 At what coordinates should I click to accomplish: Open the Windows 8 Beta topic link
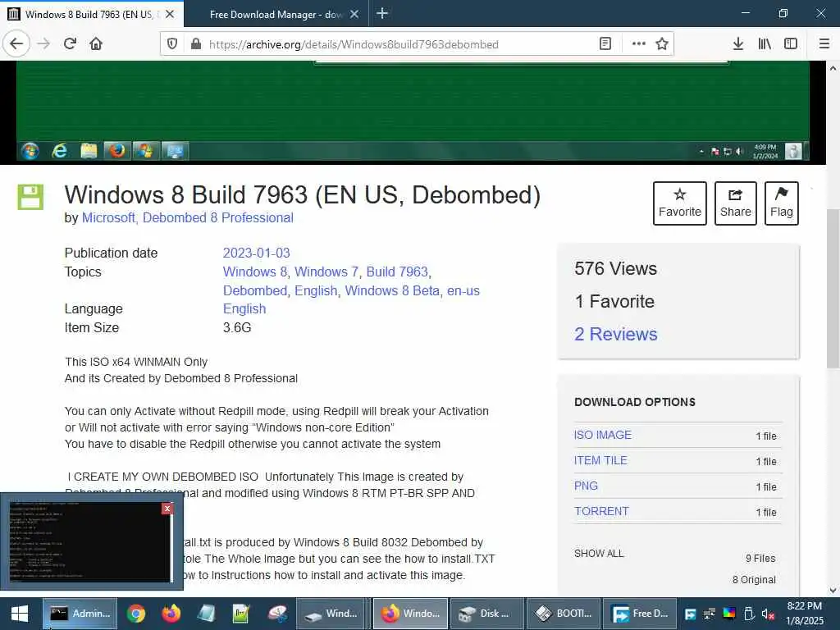pos(392,291)
